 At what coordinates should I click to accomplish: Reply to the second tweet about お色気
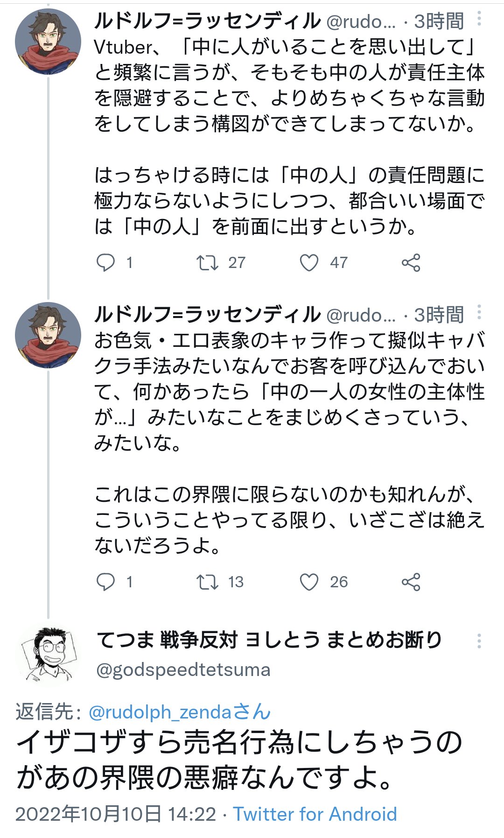tap(105, 582)
